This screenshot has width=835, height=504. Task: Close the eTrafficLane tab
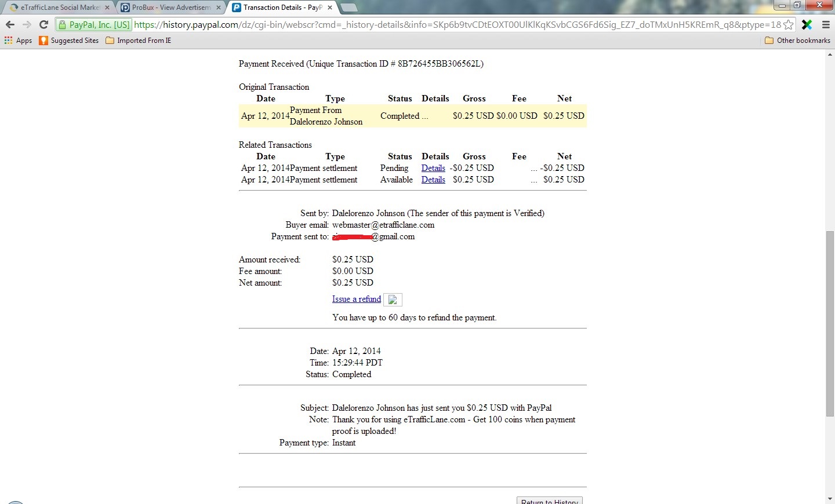pyautogui.click(x=107, y=8)
